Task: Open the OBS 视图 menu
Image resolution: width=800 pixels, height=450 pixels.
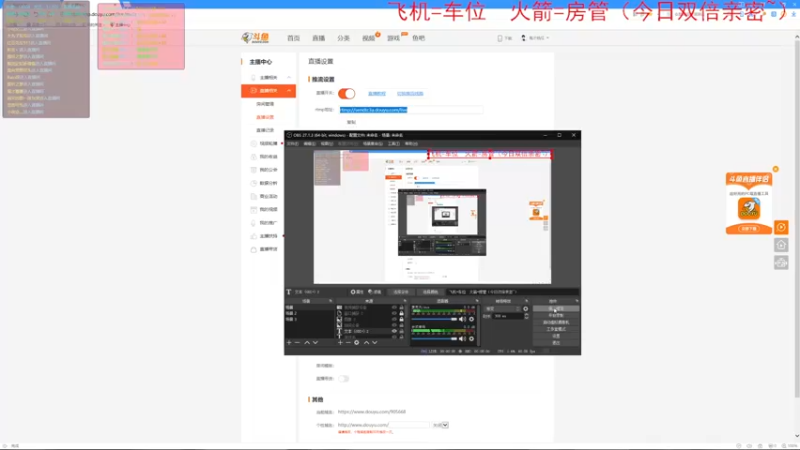Action: point(327,144)
